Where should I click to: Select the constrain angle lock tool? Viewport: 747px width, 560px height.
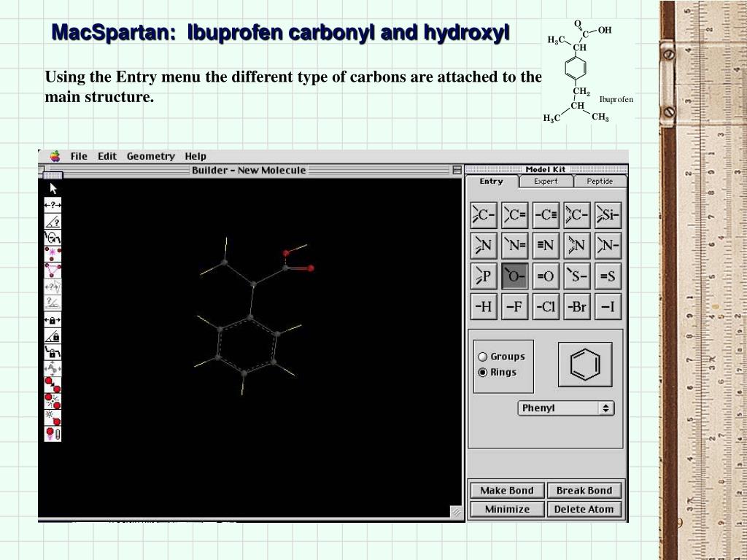[x=53, y=336]
